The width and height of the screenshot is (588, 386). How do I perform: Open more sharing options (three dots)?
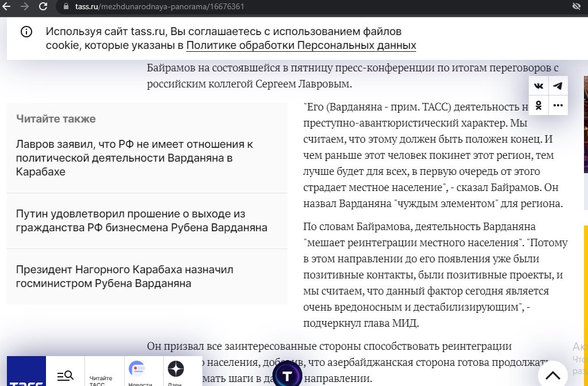(x=558, y=105)
